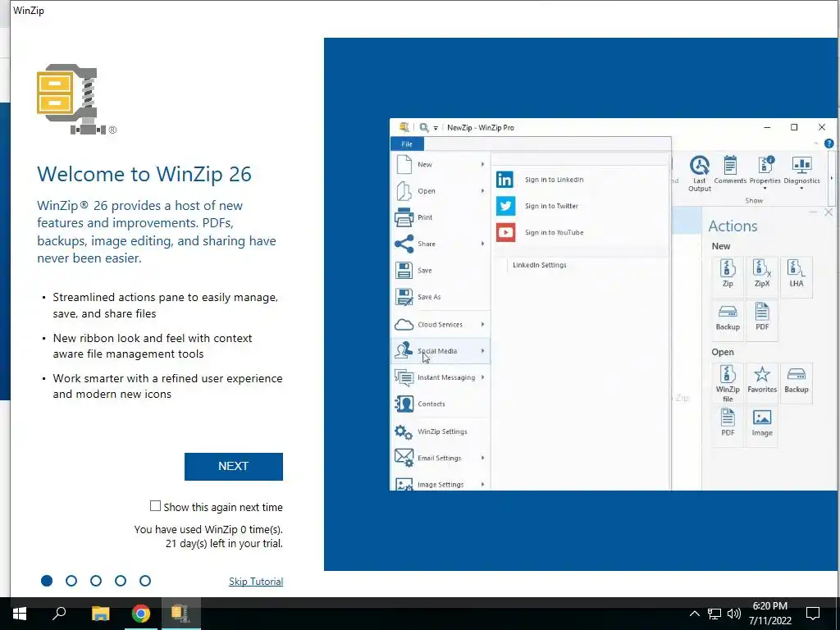Click the search icon in preview title bar
Viewport: 840px width, 630px height.
click(424, 127)
